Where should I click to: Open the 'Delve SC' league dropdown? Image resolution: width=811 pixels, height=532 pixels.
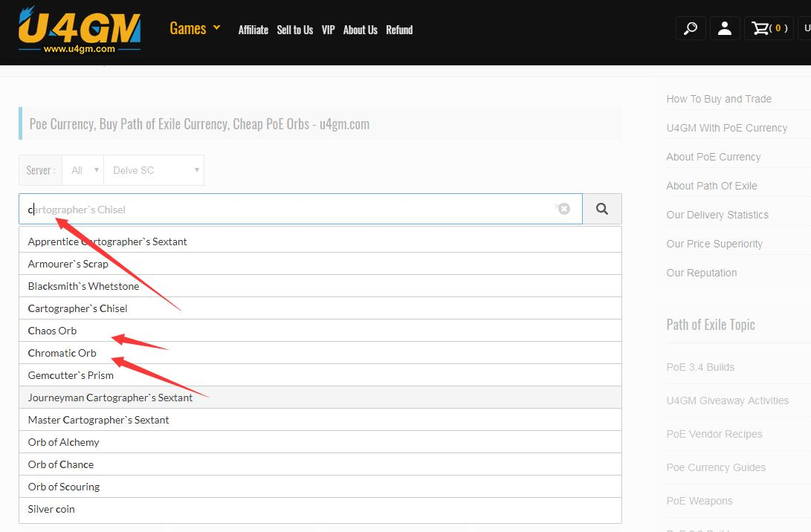pyautogui.click(x=154, y=170)
